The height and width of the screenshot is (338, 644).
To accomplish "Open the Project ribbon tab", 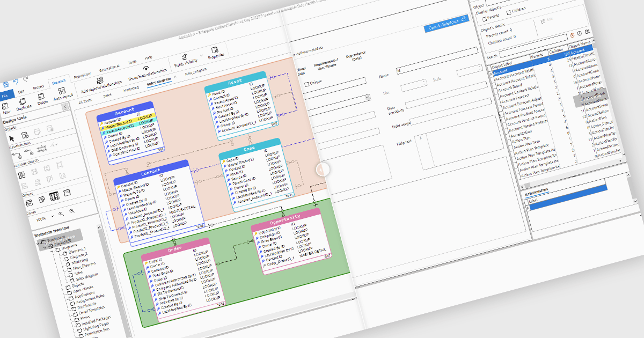I will coord(39,86).
